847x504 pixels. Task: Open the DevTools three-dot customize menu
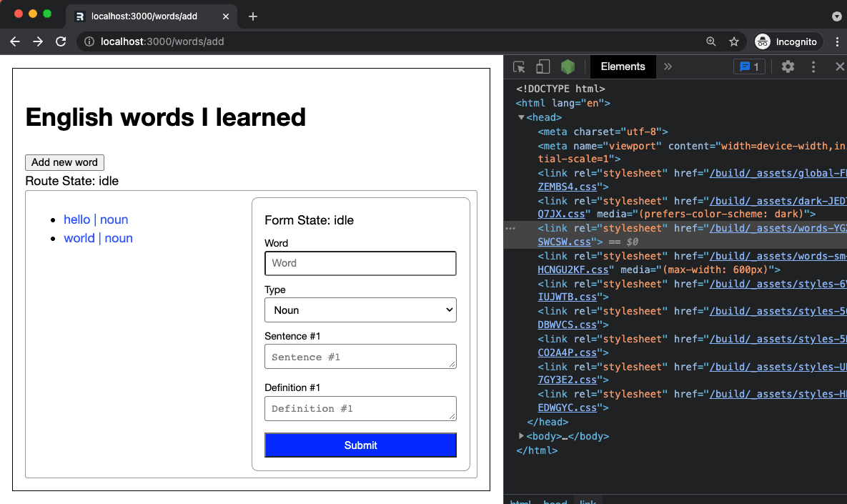(813, 66)
